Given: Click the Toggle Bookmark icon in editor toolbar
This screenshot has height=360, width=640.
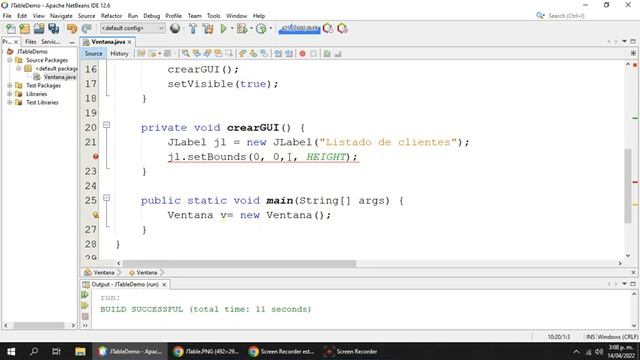Looking at the screenshot, I should click(x=264, y=53).
